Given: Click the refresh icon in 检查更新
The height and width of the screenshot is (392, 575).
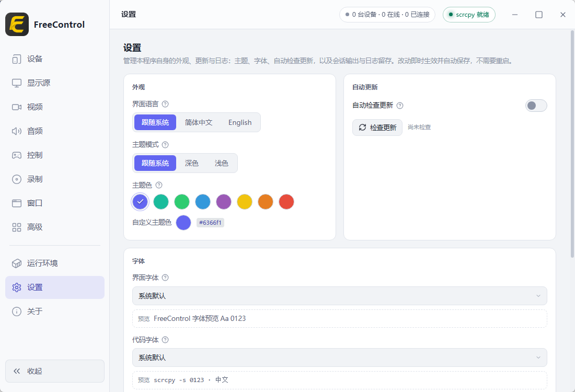Looking at the screenshot, I should (x=362, y=127).
